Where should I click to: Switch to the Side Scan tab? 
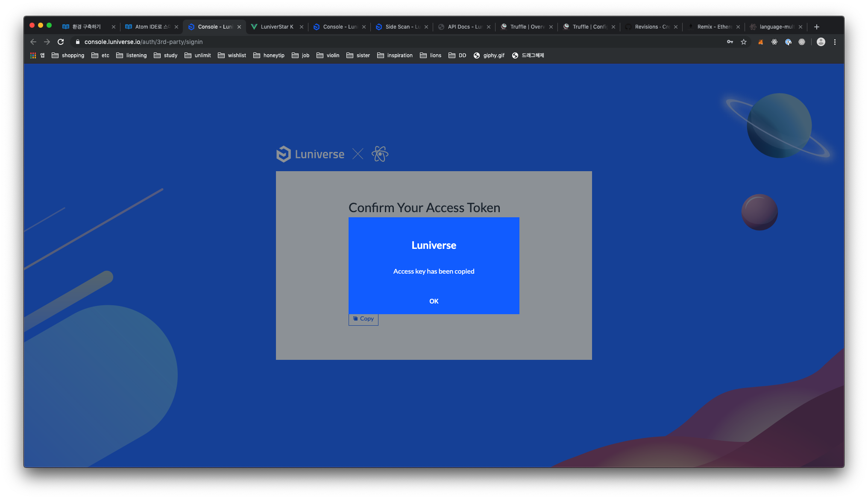click(402, 27)
